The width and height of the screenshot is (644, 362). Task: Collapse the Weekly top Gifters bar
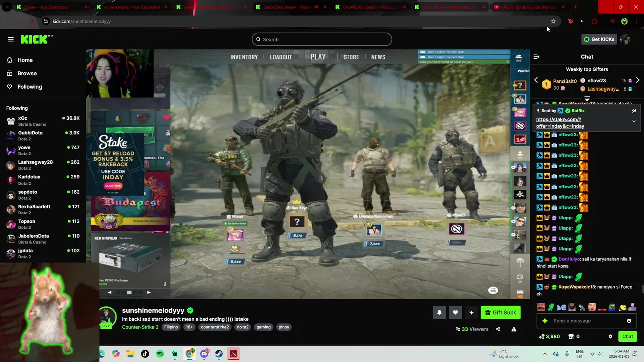(587, 99)
